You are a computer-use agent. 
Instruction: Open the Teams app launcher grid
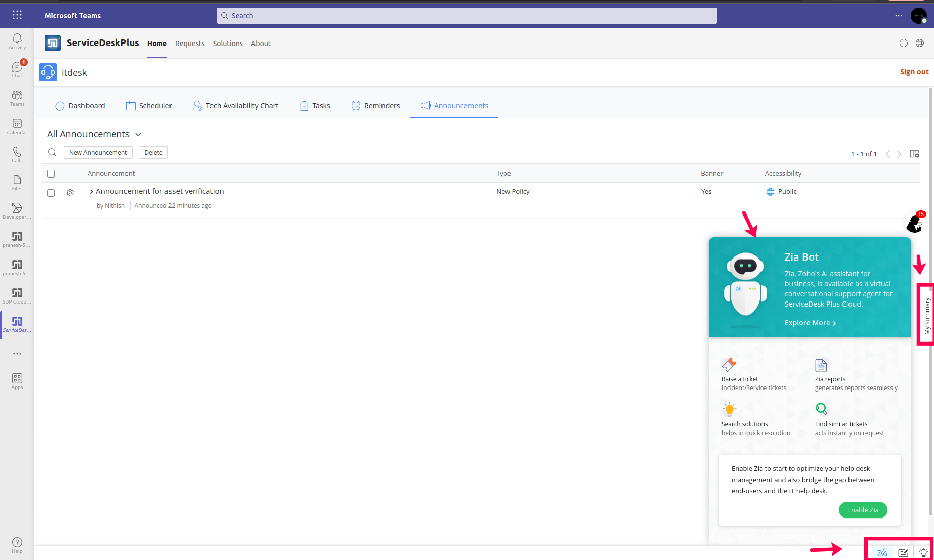click(x=17, y=15)
